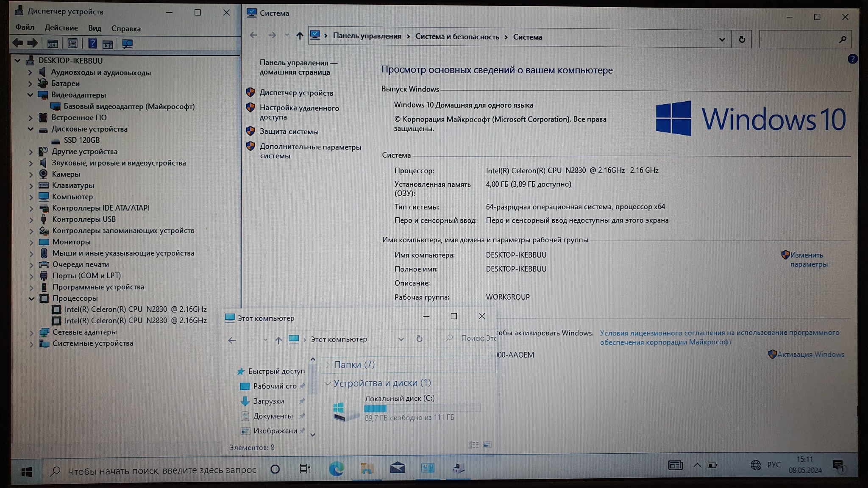Expand the Папки (7) group
The image size is (868, 488).
coord(328,365)
